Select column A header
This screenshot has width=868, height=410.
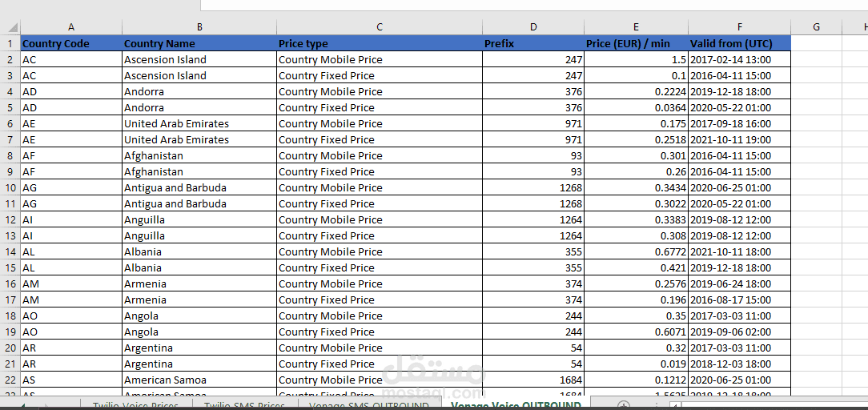point(70,27)
